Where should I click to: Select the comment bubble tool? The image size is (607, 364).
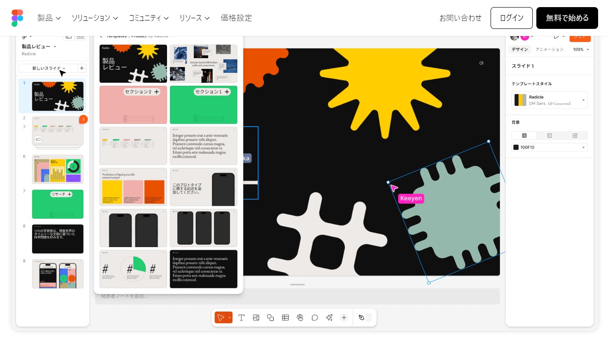point(315,317)
